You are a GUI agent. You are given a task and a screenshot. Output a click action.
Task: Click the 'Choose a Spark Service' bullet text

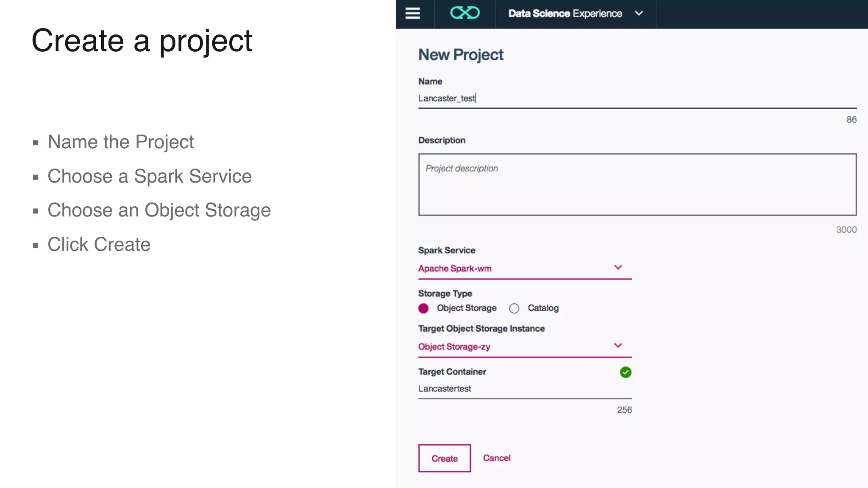pos(150,176)
